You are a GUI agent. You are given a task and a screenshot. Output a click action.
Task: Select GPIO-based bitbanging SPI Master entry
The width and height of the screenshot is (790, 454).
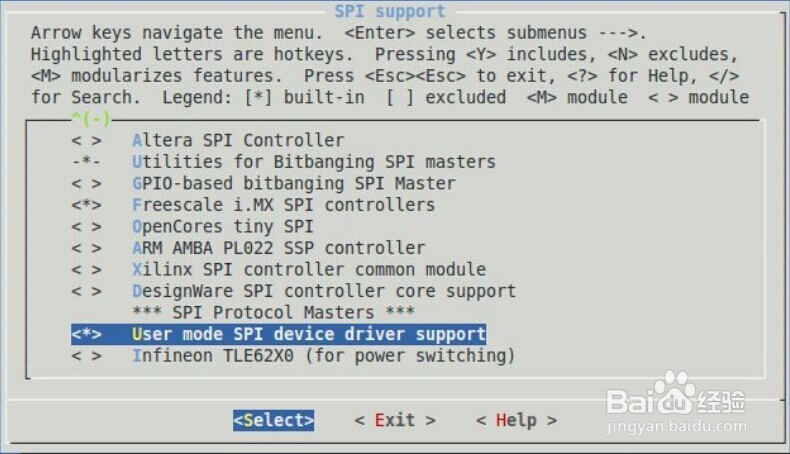click(293, 183)
